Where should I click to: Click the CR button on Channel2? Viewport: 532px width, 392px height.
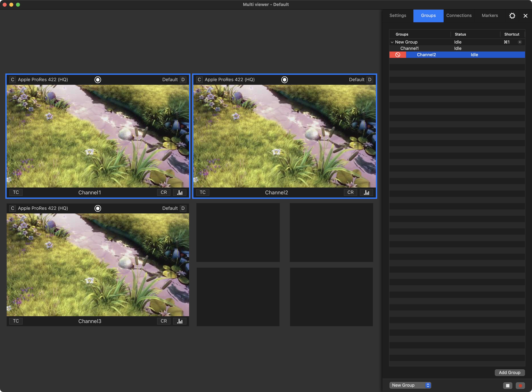[350, 193]
